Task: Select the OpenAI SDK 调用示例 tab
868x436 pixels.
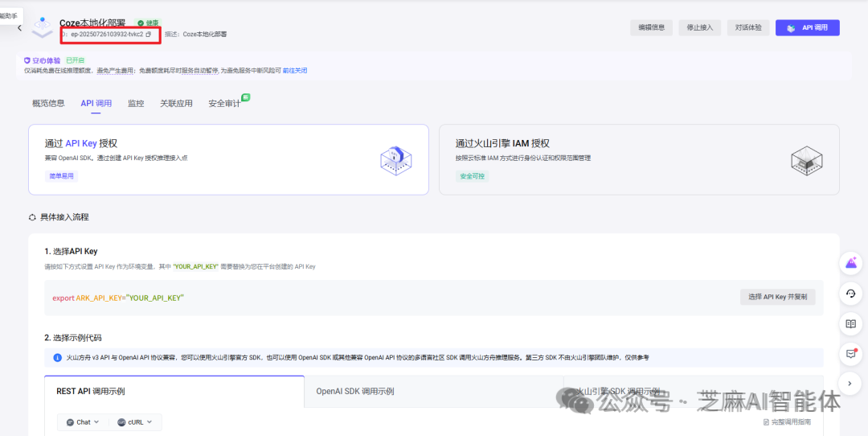Action: [x=434, y=391]
